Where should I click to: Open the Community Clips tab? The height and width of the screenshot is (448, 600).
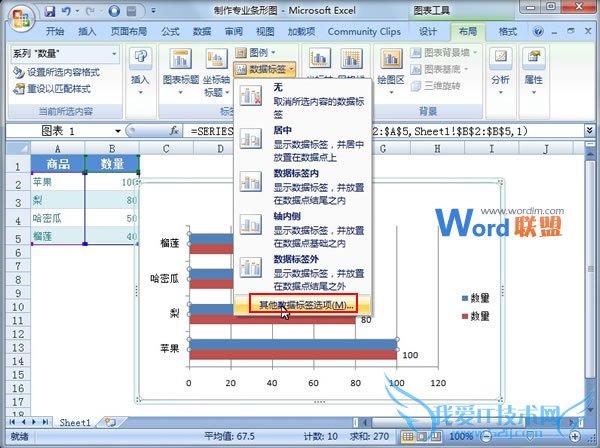pos(364,31)
